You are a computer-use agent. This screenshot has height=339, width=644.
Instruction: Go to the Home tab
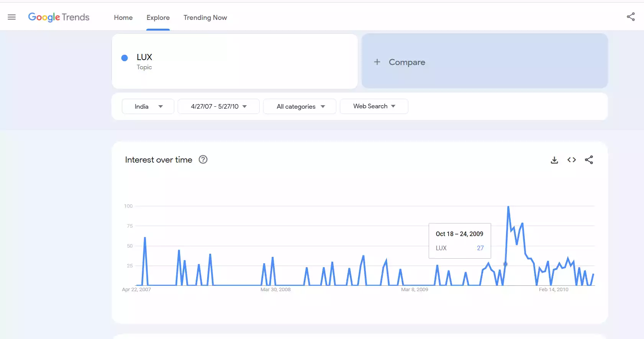(123, 18)
